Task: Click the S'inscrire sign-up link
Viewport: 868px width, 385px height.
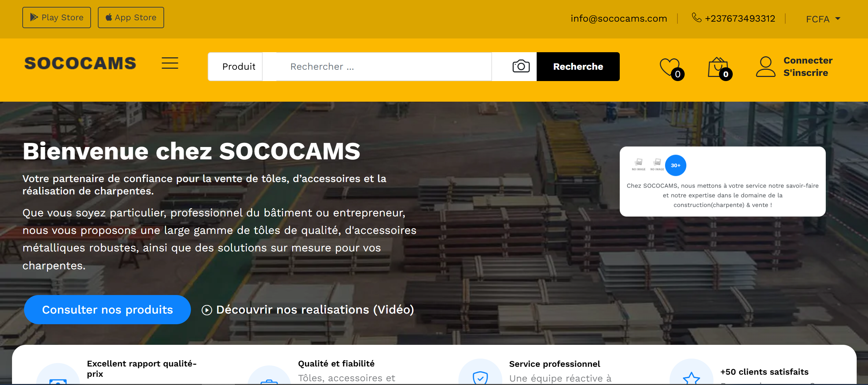Action: [x=806, y=73]
